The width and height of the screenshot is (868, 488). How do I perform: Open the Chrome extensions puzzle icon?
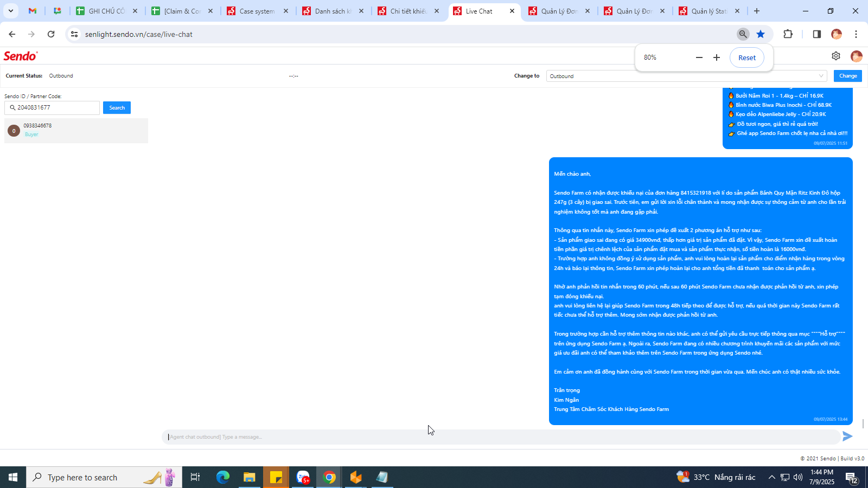tap(788, 34)
